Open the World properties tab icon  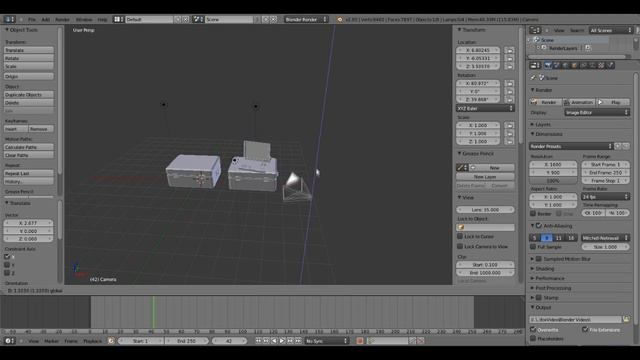[x=566, y=65]
